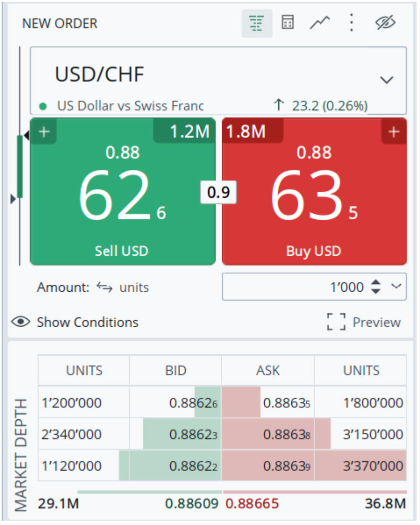Click the Preview frame icon

click(x=336, y=322)
